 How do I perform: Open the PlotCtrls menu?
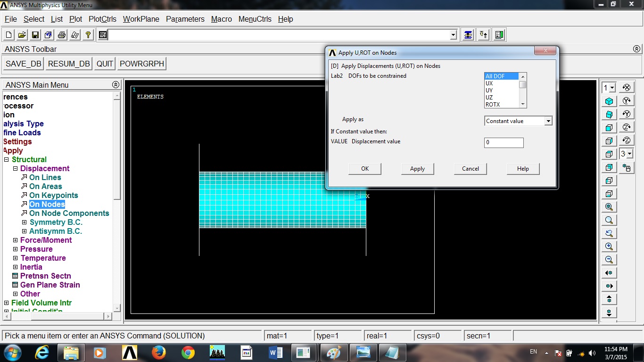pos(102,19)
